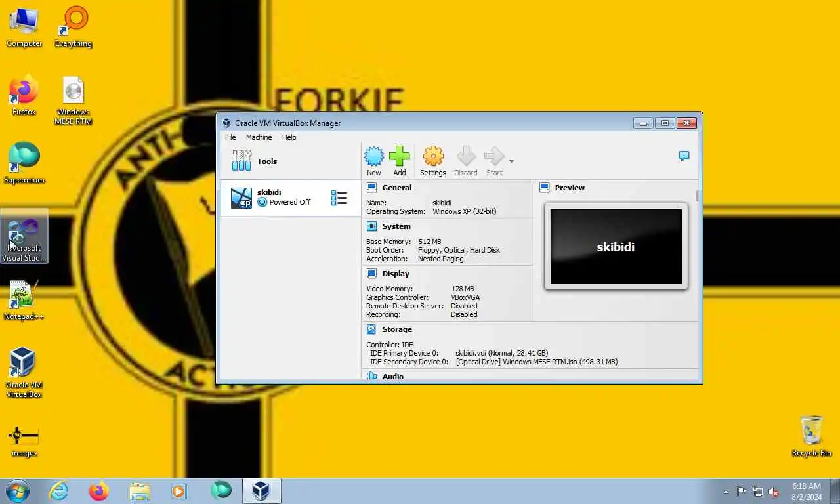This screenshot has width=840, height=504.
Task: Select the skibidi virtual machine entry
Action: point(291,198)
